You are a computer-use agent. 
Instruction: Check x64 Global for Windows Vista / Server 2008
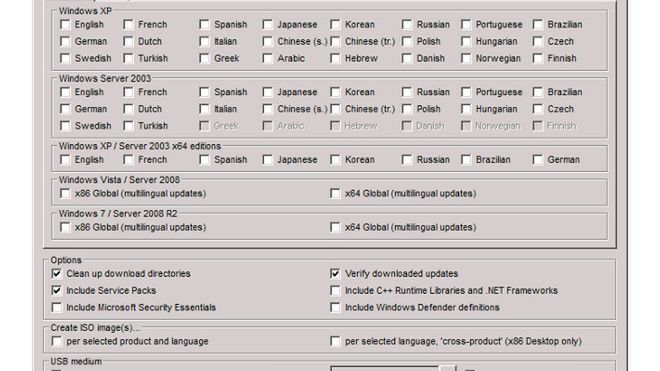tap(335, 193)
